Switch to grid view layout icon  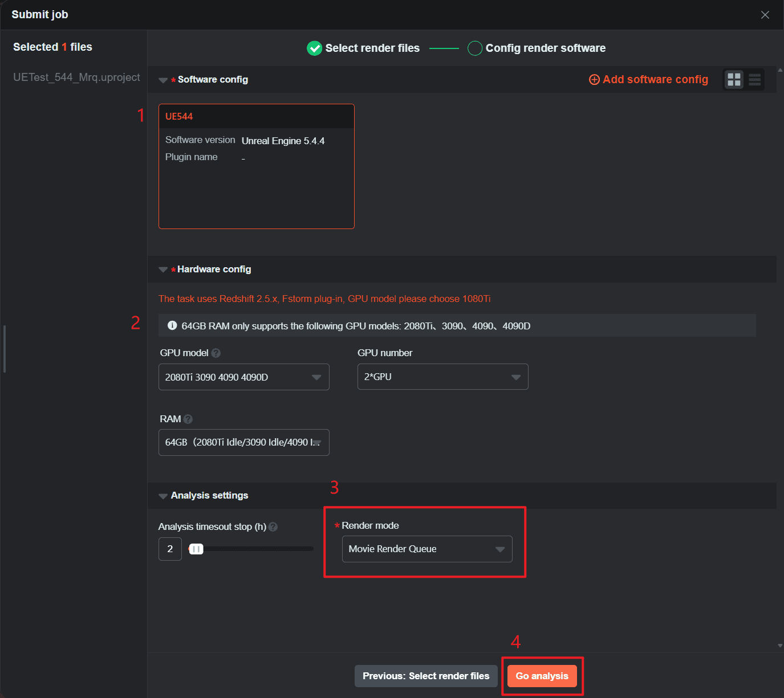coord(734,80)
